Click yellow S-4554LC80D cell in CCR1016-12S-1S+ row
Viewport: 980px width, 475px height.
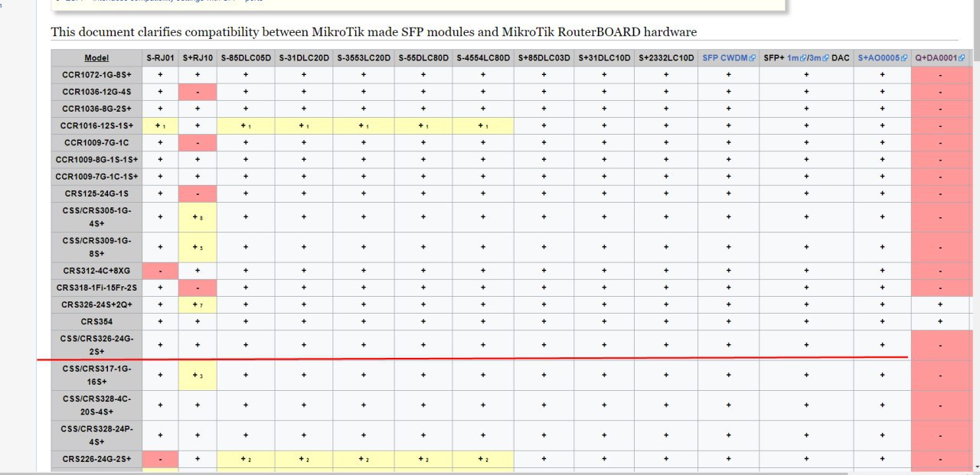(483, 125)
